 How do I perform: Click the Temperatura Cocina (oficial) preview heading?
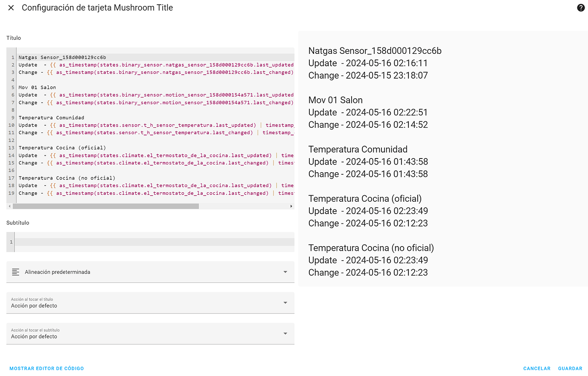pos(364,198)
